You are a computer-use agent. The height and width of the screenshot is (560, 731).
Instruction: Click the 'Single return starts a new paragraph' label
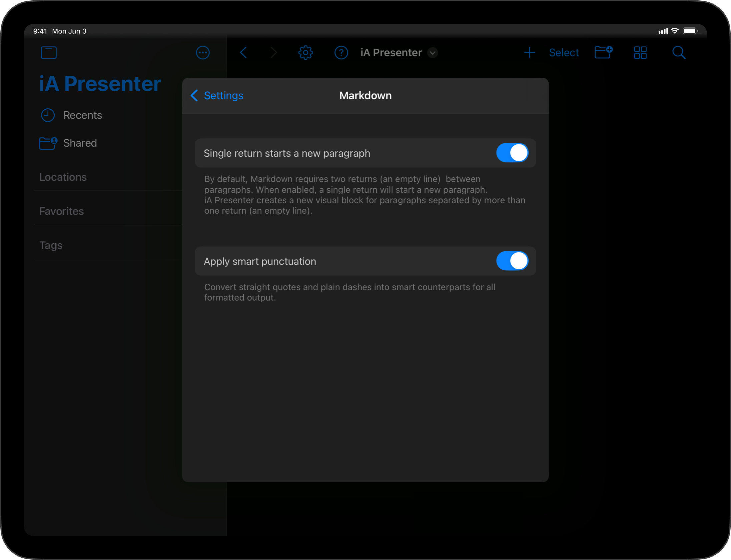click(x=287, y=153)
